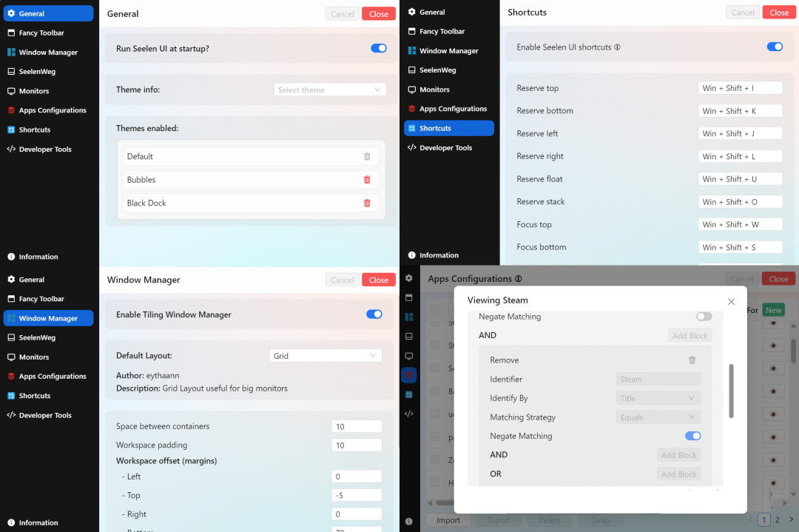
Task: Go to page 2 in Apps Configurations pagination
Action: [777, 519]
